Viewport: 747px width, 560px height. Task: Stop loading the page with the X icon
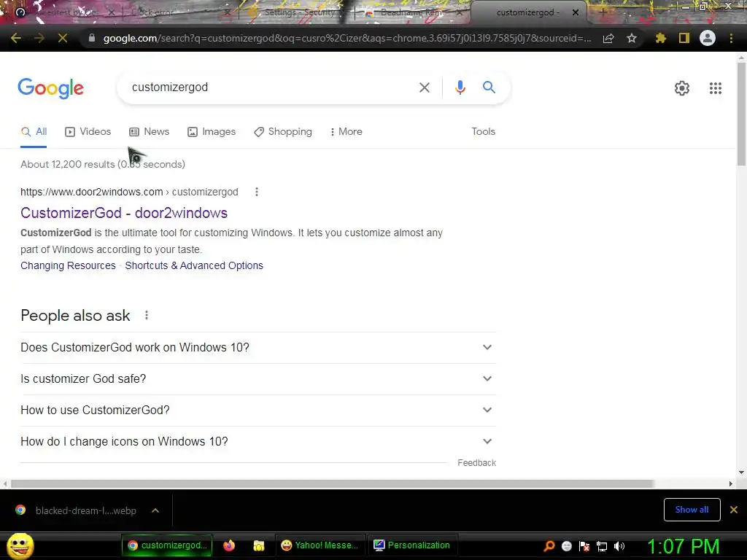pyautogui.click(x=63, y=38)
